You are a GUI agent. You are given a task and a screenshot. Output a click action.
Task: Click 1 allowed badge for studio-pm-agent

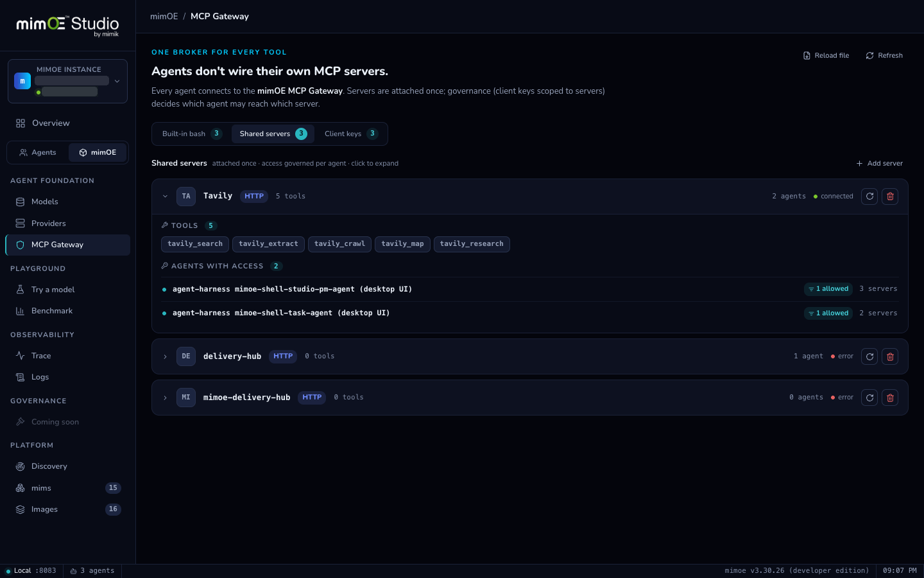pyautogui.click(x=828, y=289)
